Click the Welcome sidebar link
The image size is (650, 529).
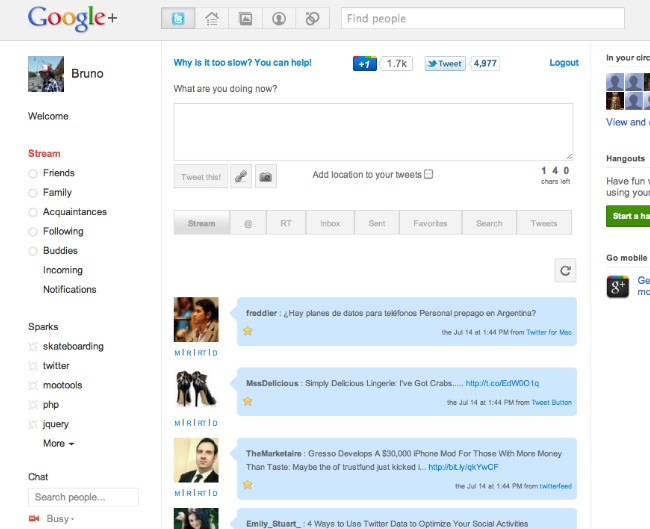(48, 116)
